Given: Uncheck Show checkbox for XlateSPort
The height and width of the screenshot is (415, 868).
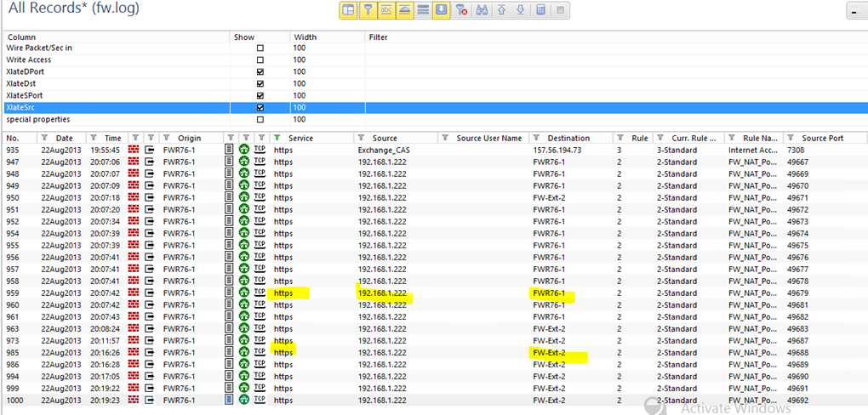Looking at the screenshot, I should (x=260, y=96).
